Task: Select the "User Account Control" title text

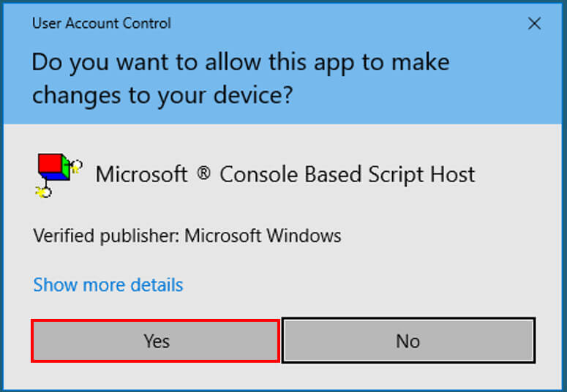Action: pyautogui.click(x=101, y=23)
